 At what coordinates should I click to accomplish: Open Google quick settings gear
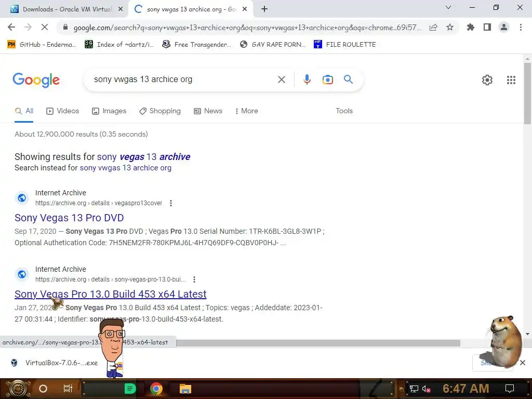click(x=487, y=80)
